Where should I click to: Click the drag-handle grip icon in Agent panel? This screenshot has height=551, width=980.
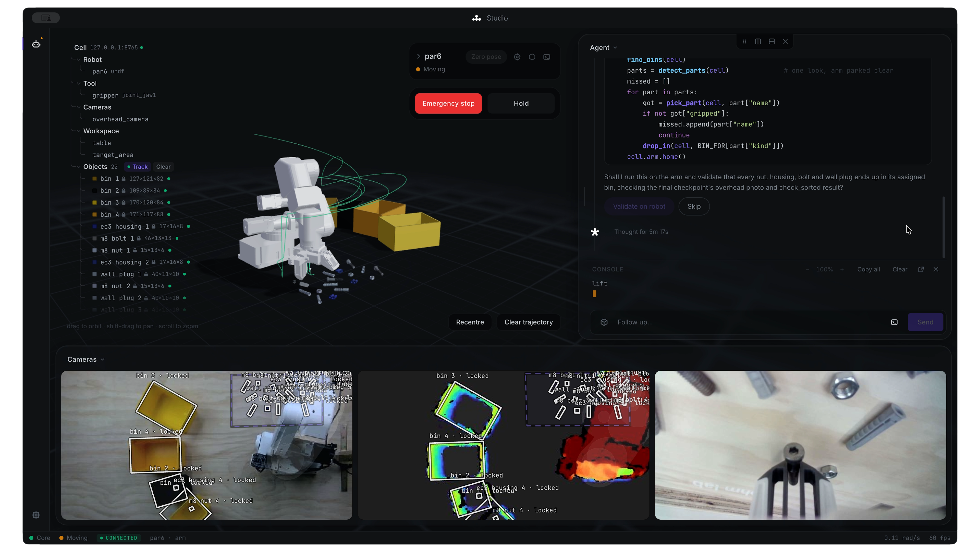[x=744, y=41]
